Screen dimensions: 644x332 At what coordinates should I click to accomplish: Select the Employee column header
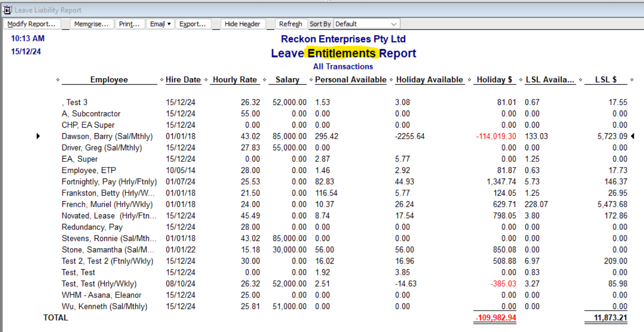point(109,80)
